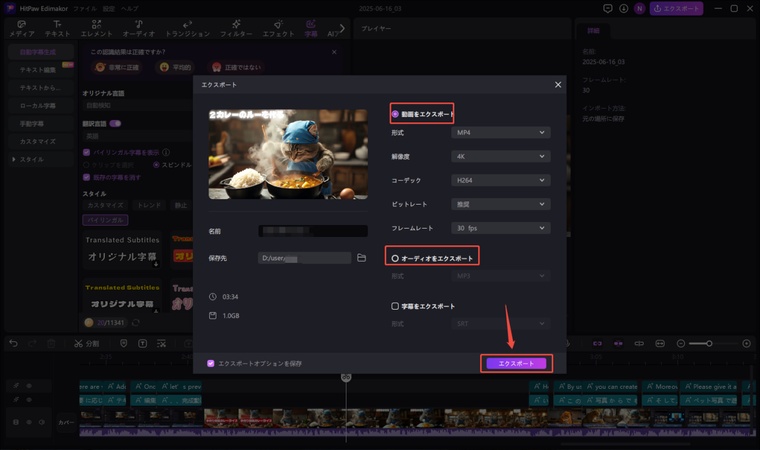The height and width of the screenshot is (450, 760).
Task: Open the 解像度 4K dropdown
Action: [x=501, y=156]
